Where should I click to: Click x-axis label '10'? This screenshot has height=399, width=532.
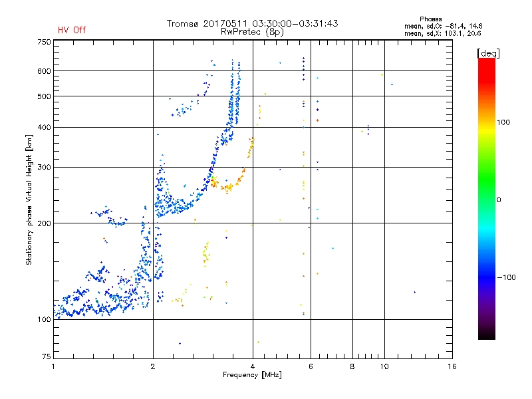(x=384, y=366)
